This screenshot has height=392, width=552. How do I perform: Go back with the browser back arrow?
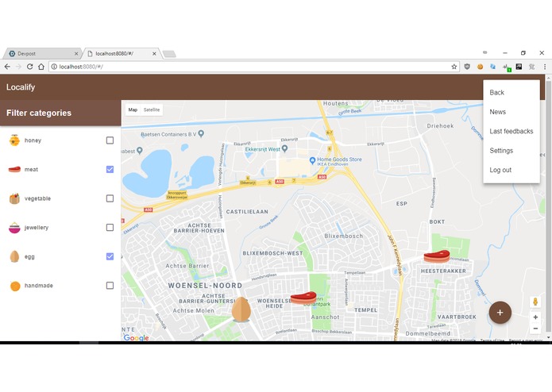pos(7,67)
